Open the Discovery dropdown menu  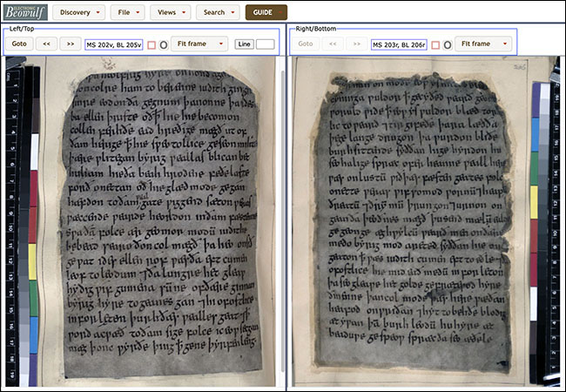tap(79, 12)
